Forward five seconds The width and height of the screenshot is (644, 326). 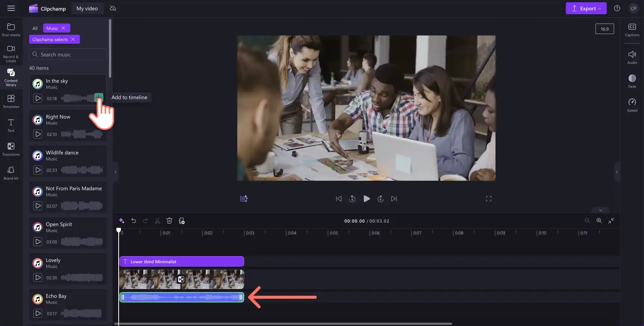pos(381,199)
